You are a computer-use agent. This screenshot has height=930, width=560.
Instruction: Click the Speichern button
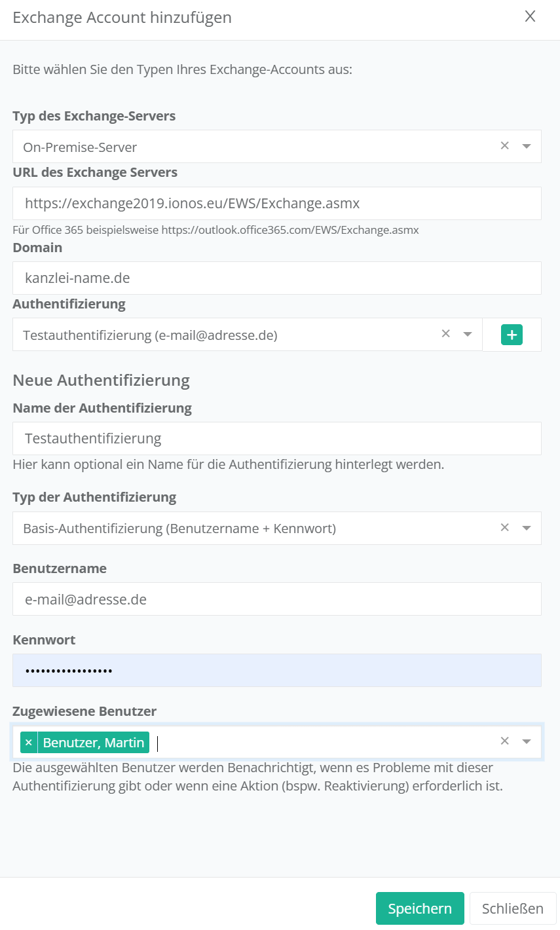tap(419, 908)
